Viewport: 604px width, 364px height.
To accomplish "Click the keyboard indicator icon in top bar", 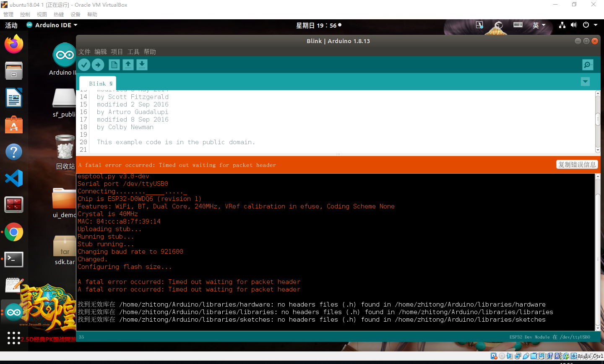I will click(x=518, y=25).
